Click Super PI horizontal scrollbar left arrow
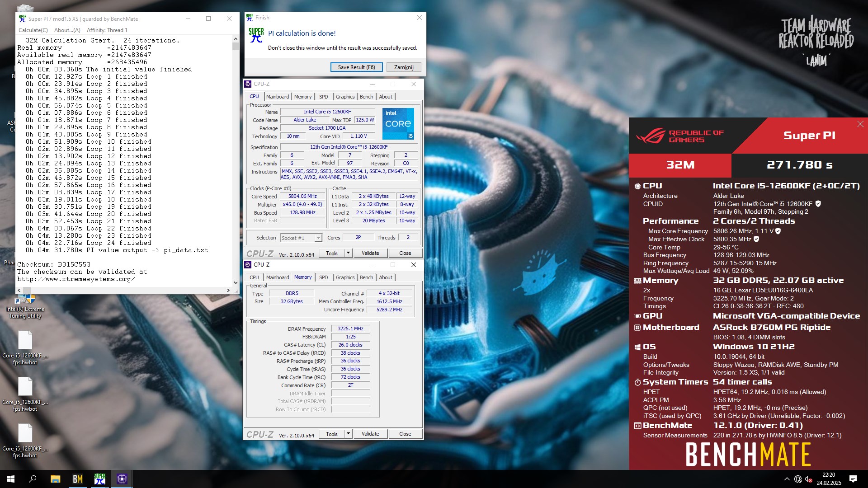Viewport: 868px width, 488px height. 19,290
